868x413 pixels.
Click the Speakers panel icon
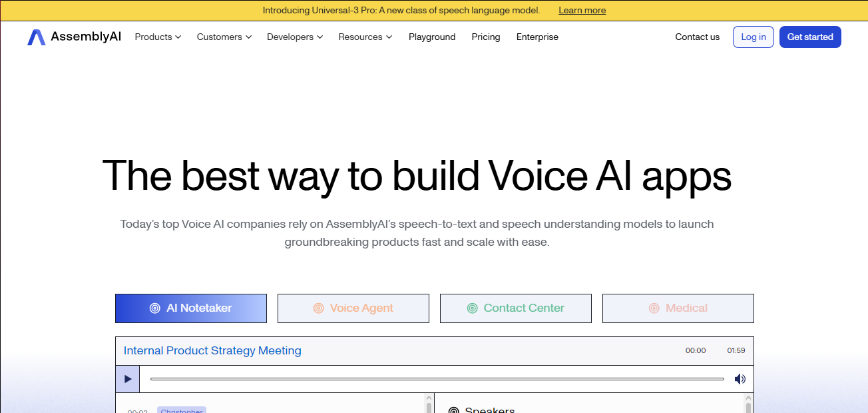[x=455, y=410]
